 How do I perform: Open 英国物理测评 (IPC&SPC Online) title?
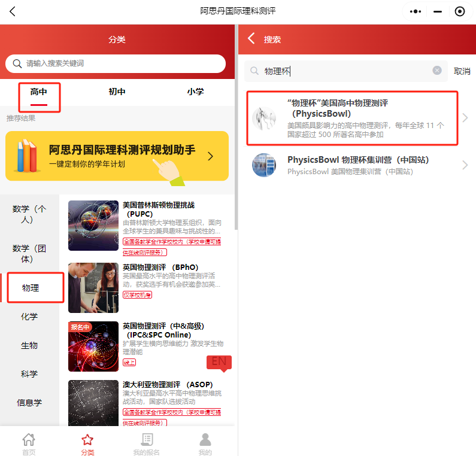point(163,330)
